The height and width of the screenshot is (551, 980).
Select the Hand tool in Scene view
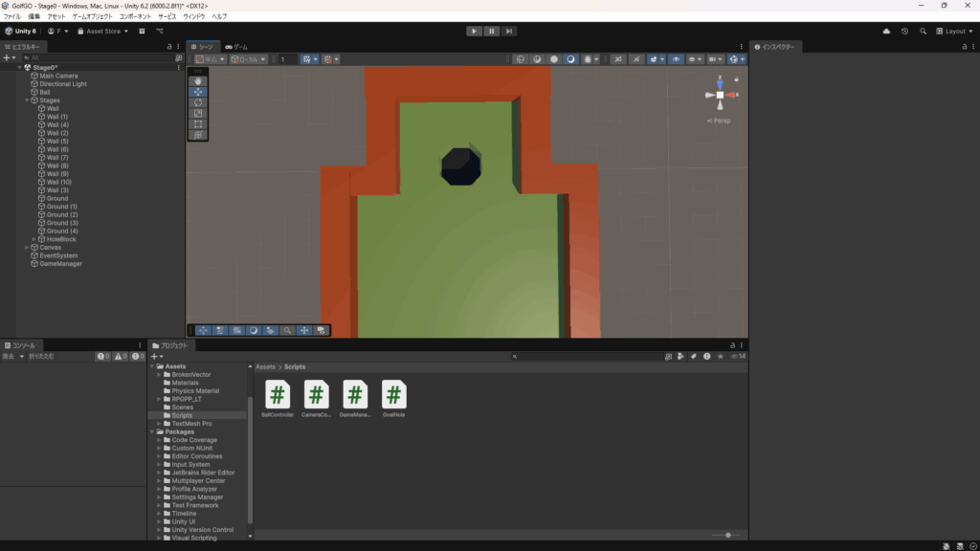point(198,81)
